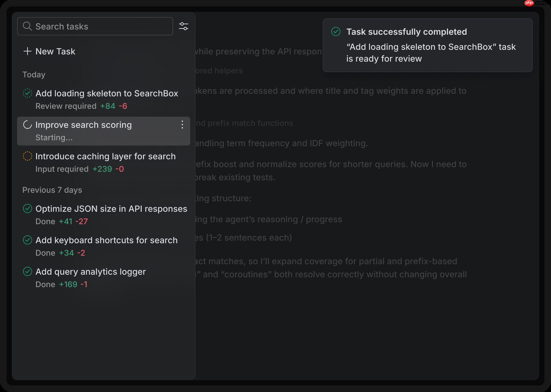Expand details of Add loading skeleton task
The image size is (551, 392).
click(x=107, y=93)
